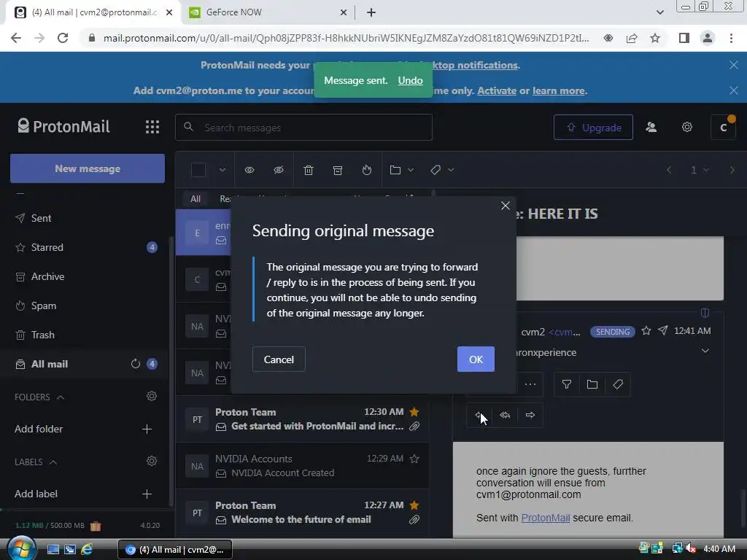Image resolution: width=747 pixels, height=560 pixels.
Task: Open the Label as dropdown
Action: [x=441, y=170]
